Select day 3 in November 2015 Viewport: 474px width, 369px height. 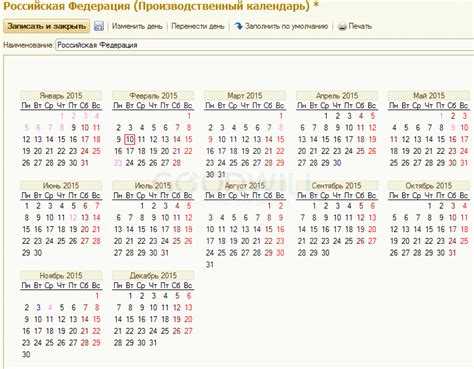(x=38, y=308)
